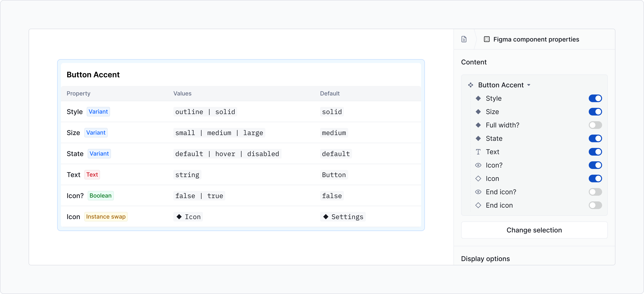
Task: Click the variant diamond icon next to Style
Action: (478, 98)
